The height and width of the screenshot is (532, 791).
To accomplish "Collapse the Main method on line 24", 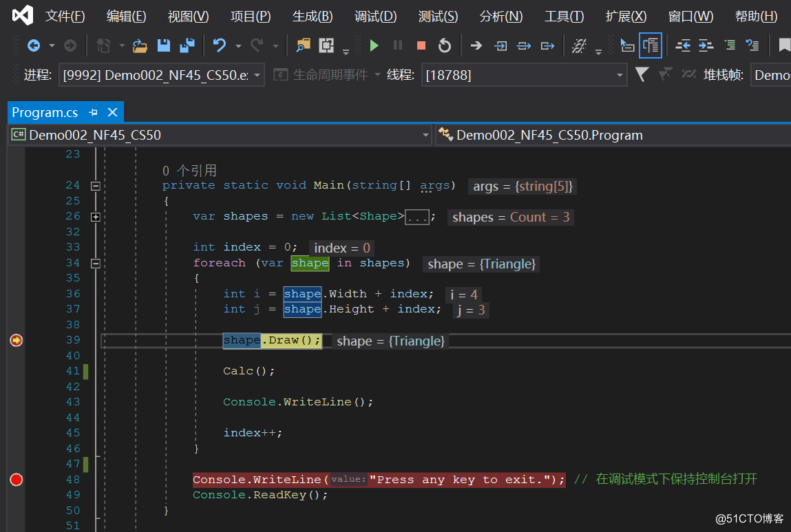I will click(95, 186).
